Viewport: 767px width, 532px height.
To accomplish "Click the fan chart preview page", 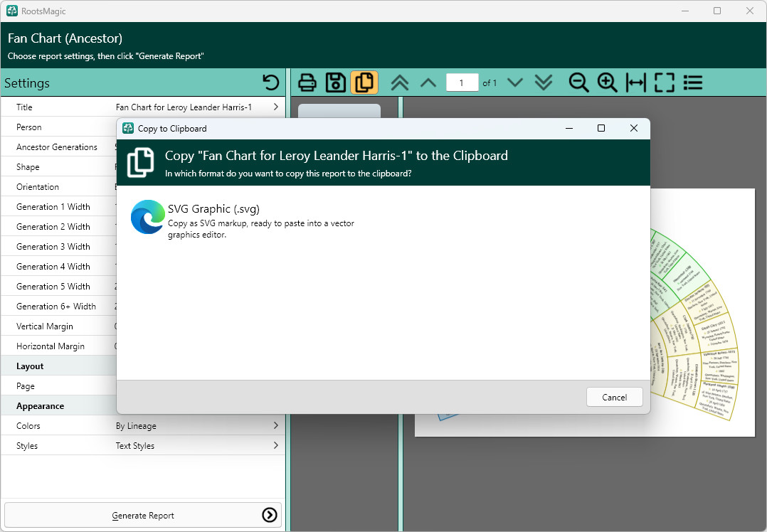I will click(x=702, y=312).
